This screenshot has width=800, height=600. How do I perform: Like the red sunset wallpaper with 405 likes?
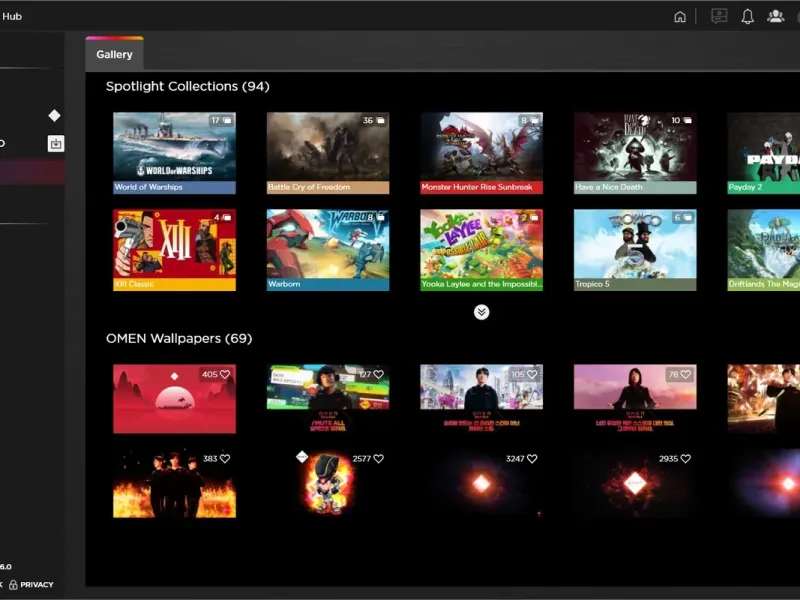(x=225, y=374)
